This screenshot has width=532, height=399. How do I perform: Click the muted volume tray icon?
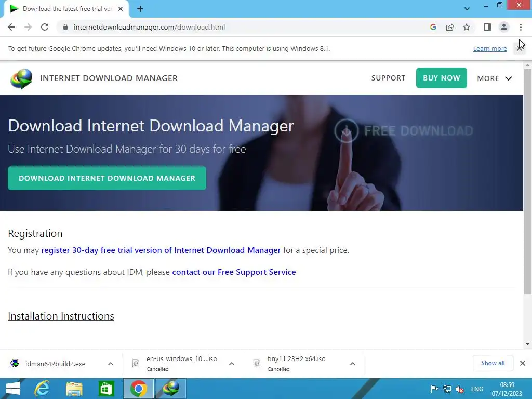click(460, 389)
